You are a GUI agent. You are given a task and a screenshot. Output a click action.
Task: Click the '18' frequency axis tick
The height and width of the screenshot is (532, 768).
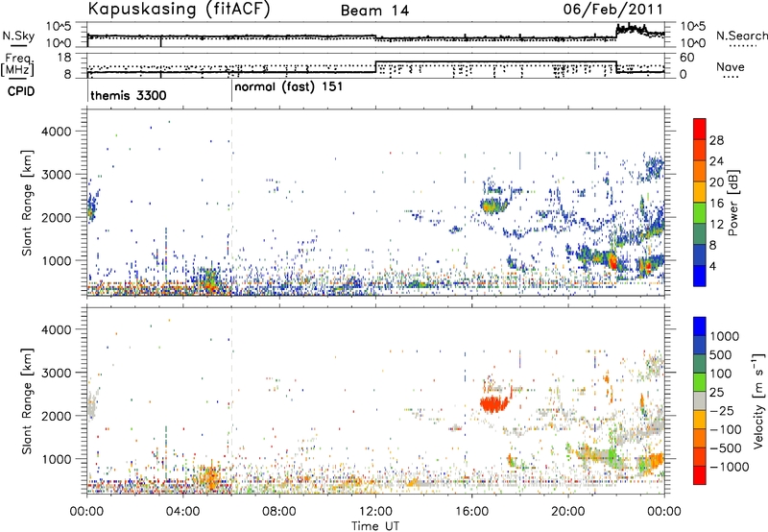pos(63,58)
